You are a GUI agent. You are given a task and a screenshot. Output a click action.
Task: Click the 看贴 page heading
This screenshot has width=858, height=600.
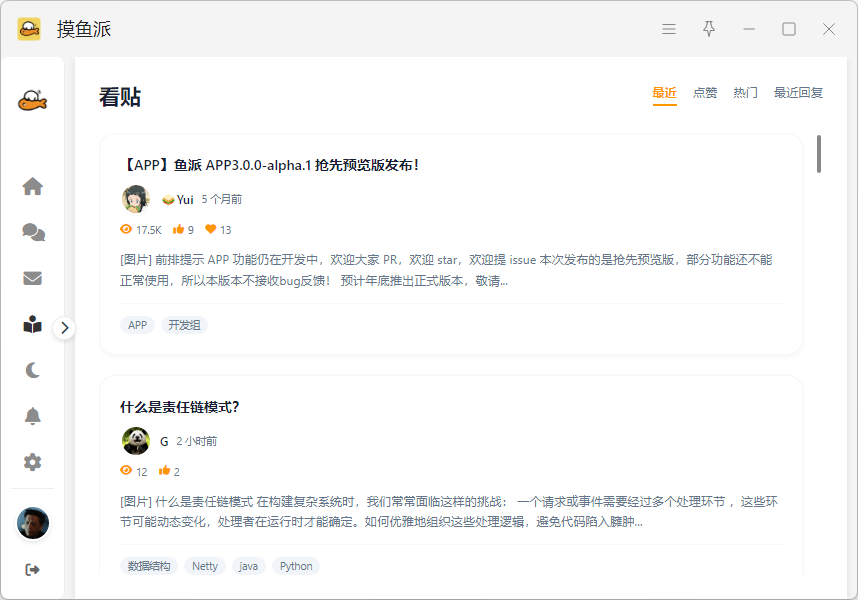tap(120, 97)
